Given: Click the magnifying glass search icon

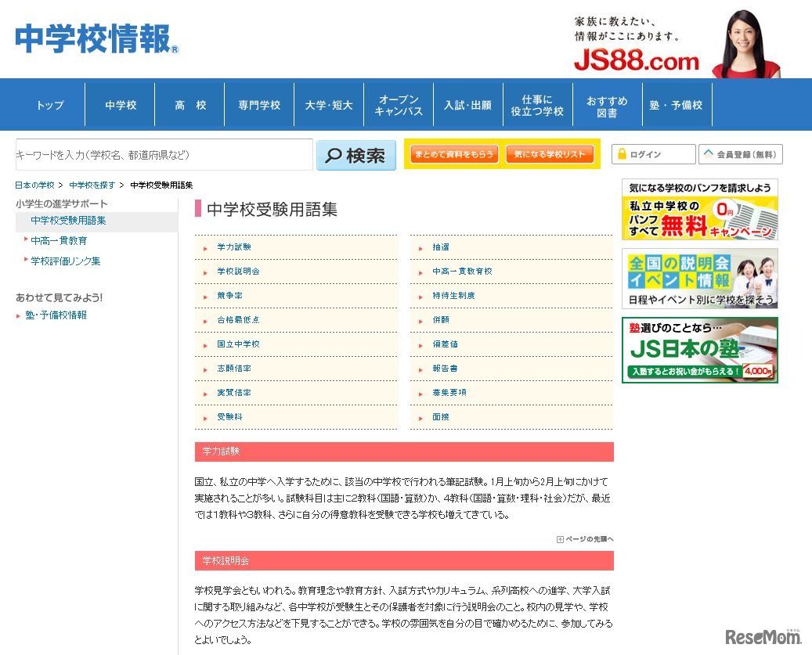Looking at the screenshot, I should pos(334,156).
